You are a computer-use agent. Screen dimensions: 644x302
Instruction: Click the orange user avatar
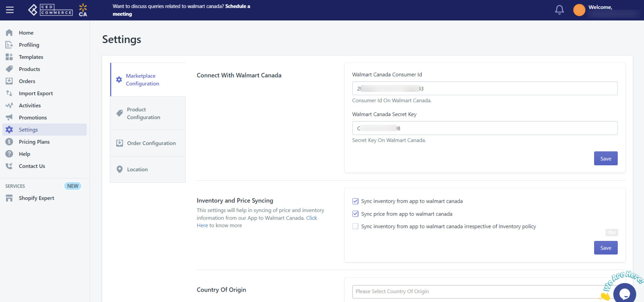pyautogui.click(x=579, y=10)
